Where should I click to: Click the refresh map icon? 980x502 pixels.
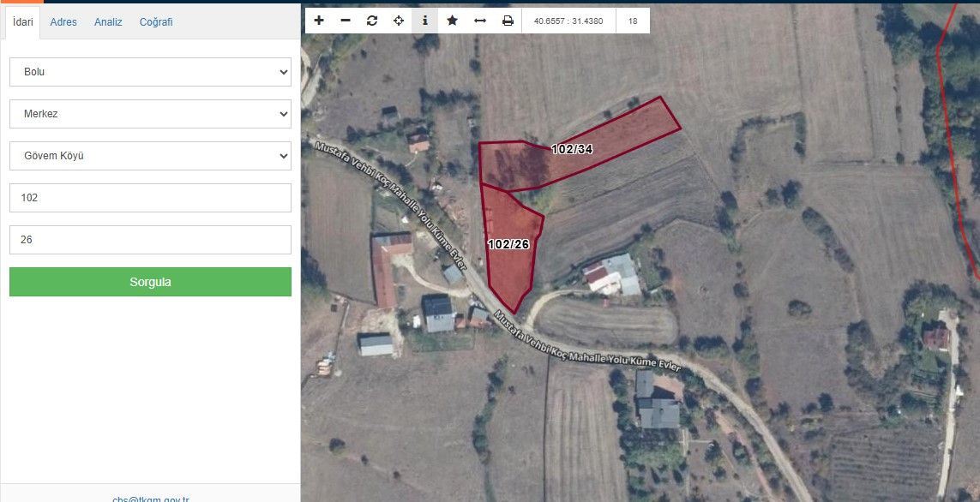372,21
